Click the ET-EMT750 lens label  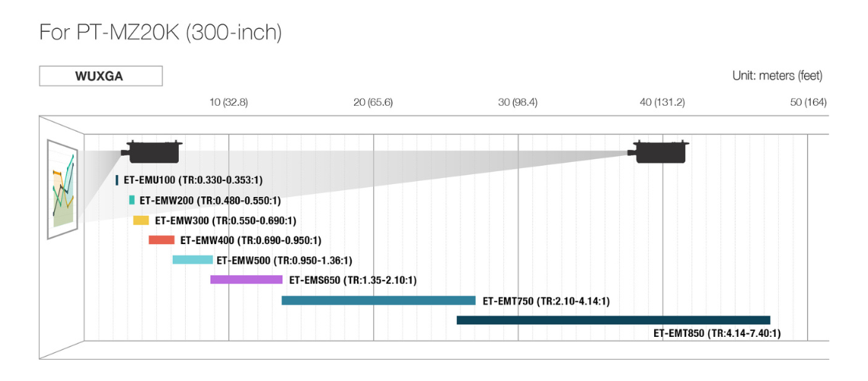pyautogui.click(x=546, y=300)
